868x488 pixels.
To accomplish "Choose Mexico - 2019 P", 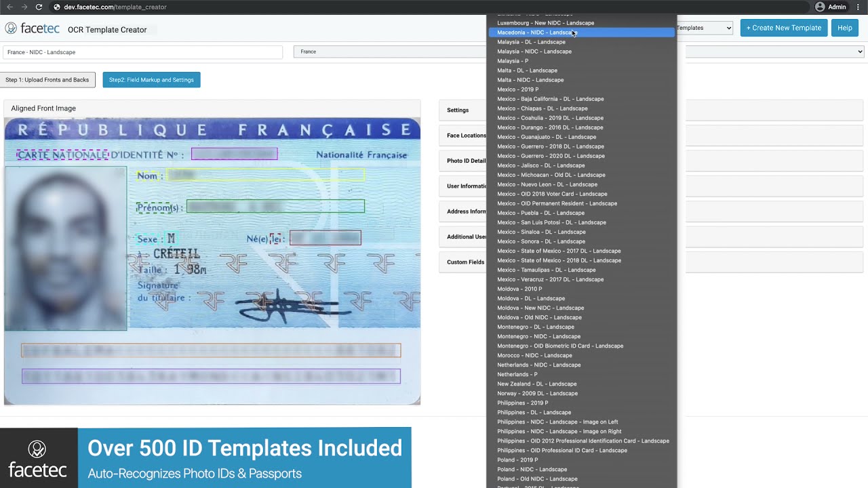I will coord(582,89).
